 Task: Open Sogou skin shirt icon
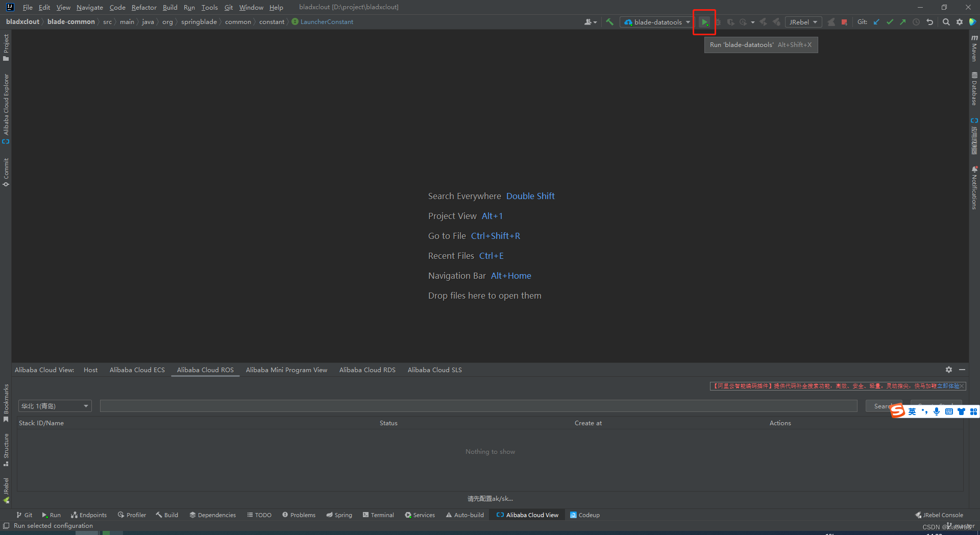pos(961,411)
